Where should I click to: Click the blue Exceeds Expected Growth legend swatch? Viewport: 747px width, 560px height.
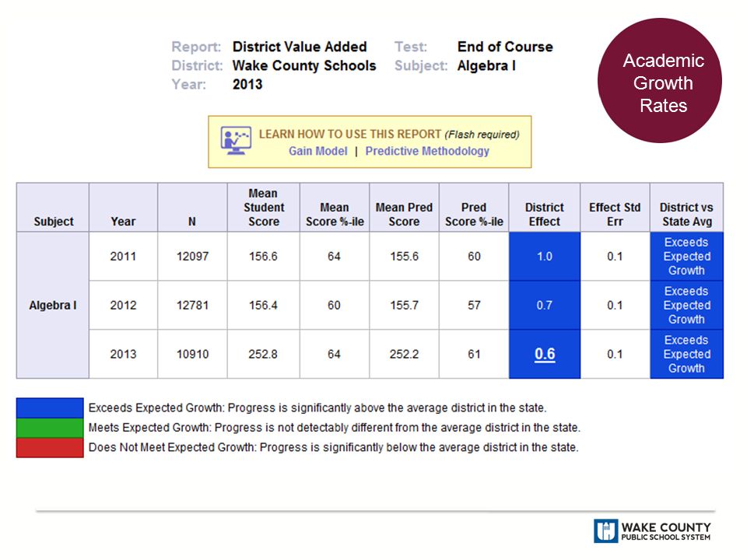pyautogui.click(x=50, y=408)
